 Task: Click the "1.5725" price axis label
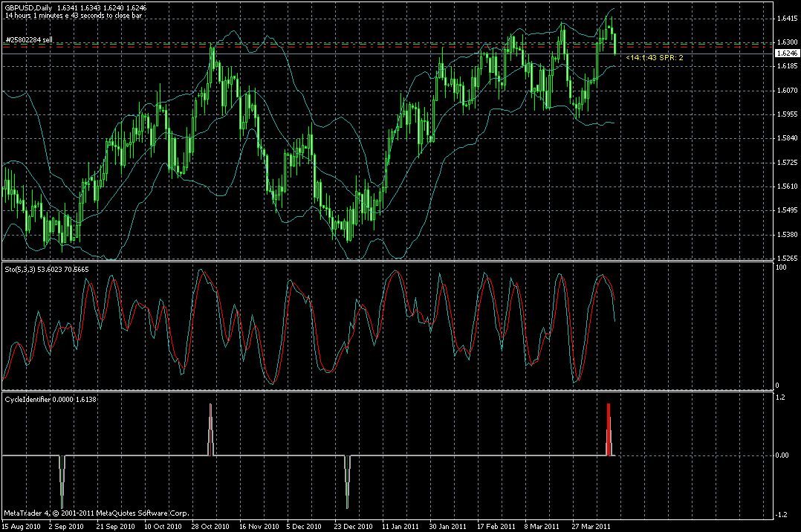[x=787, y=163]
